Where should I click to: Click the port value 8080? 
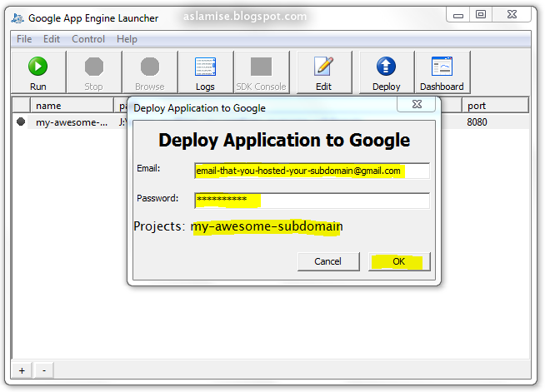click(x=477, y=122)
